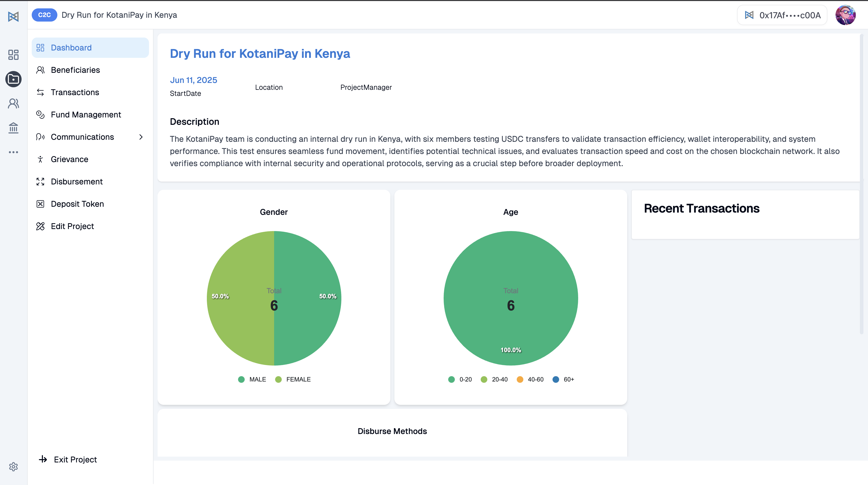Image resolution: width=868 pixels, height=485 pixels.
Task: Toggle 0-20 legend swatch in Age chart
Action: click(x=452, y=379)
